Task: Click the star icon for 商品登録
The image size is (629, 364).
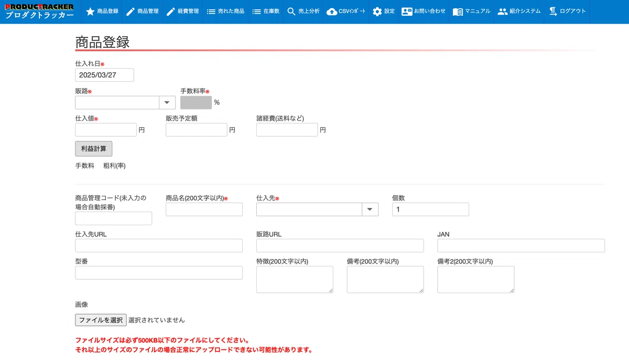Action: (x=90, y=12)
